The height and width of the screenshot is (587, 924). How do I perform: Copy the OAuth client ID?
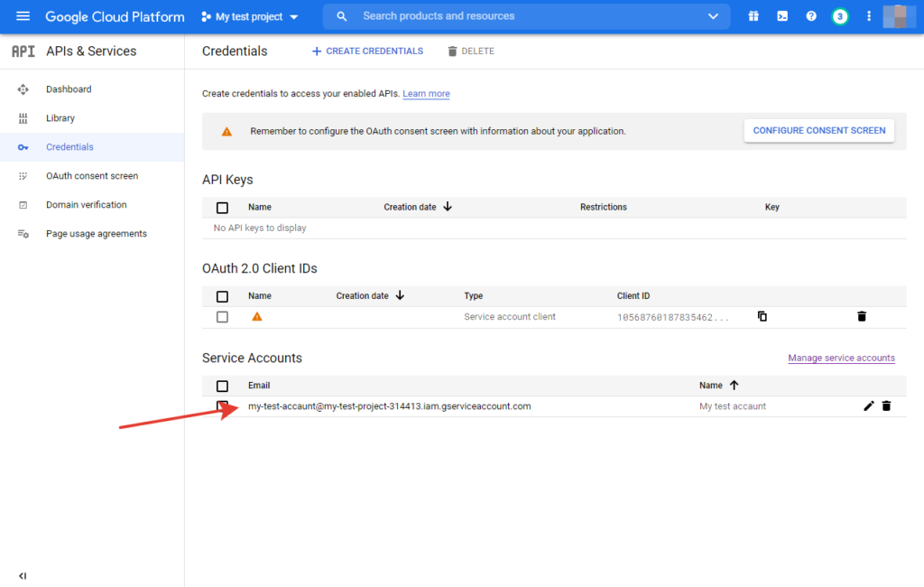coord(762,316)
